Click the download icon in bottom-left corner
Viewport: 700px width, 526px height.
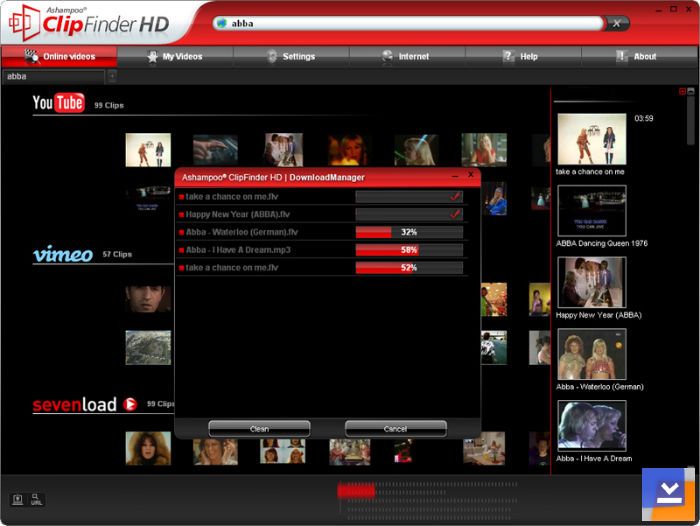click(x=17, y=499)
